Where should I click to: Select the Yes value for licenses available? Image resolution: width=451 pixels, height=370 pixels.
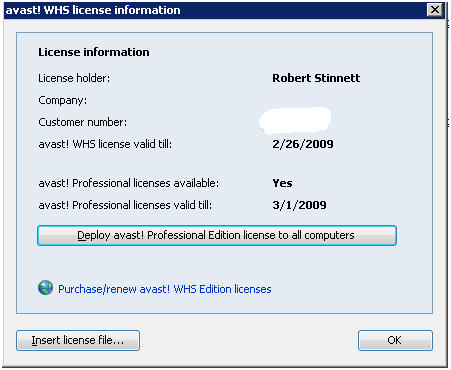tap(282, 183)
